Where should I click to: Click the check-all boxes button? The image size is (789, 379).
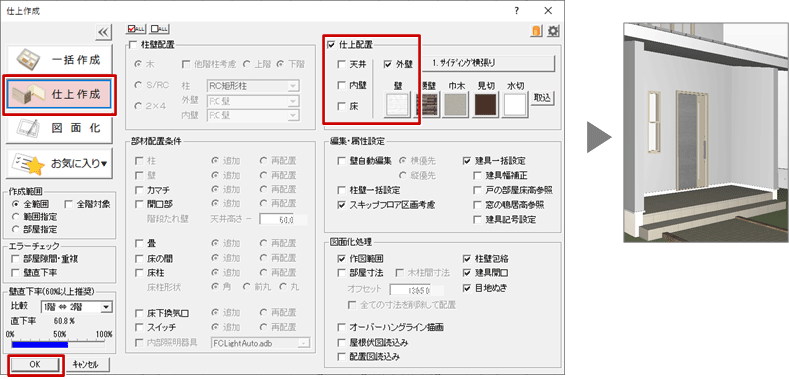coord(136,29)
